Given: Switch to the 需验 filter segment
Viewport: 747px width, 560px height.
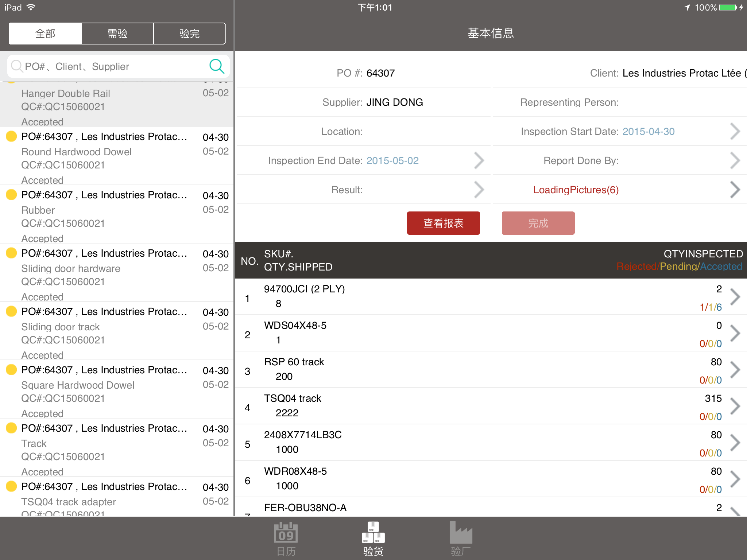Looking at the screenshot, I should click(117, 34).
